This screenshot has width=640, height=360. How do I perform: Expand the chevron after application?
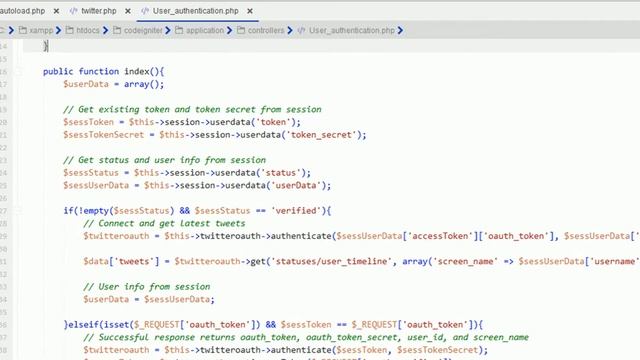[x=229, y=30]
